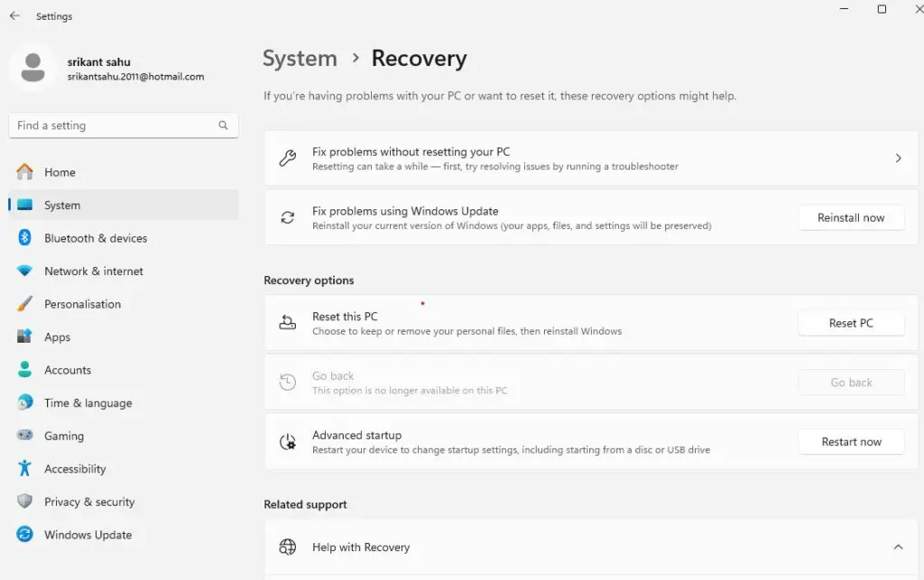Click the search magnifier in Find a setting
The height and width of the screenshot is (580, 924).
(223, 124)
